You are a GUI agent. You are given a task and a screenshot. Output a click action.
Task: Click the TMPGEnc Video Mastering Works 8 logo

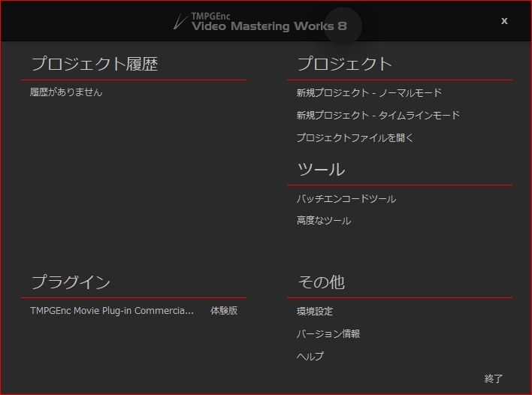(260, 22)
